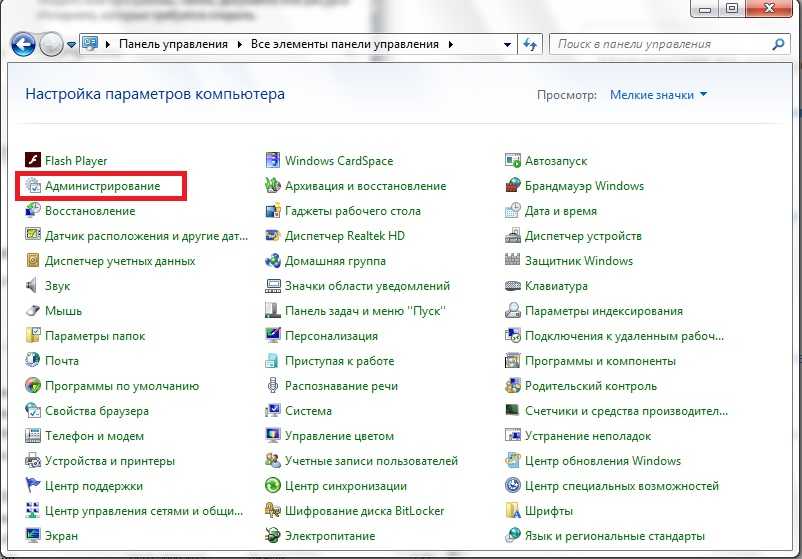Open the Домашняя группа icon
This screenshot has width=802, height=559.
273,260
